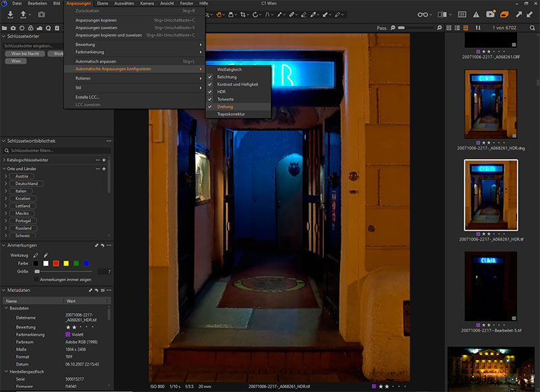Viewport: 540px width, 392px height.
Task: Open the Metadata clipboard tool tab
Action: pos(57,28)
